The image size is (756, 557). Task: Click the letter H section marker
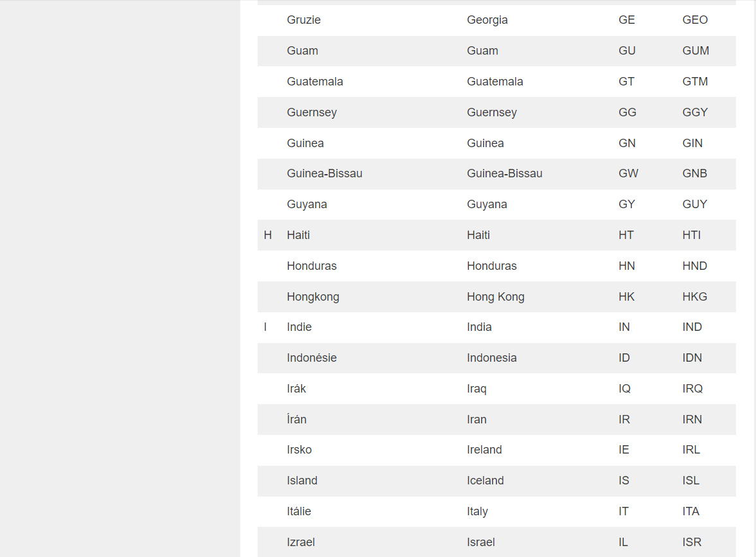click(x=268, y=235)
